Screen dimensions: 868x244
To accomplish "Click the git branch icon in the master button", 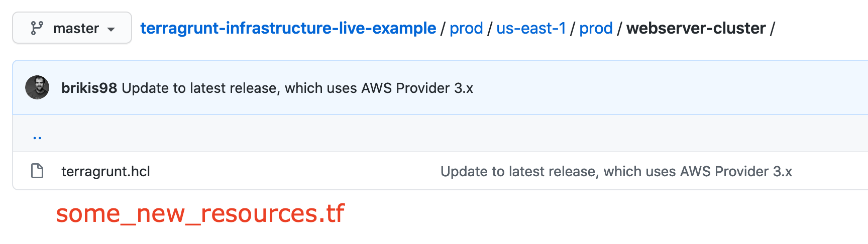I will pyautogui.click(x=37, y=28).
